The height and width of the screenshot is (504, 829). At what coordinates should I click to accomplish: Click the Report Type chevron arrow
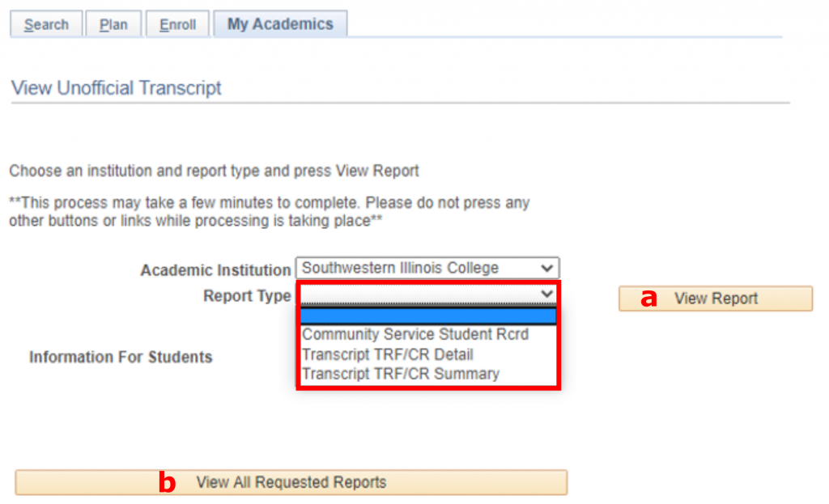click(x=547, y=294)
